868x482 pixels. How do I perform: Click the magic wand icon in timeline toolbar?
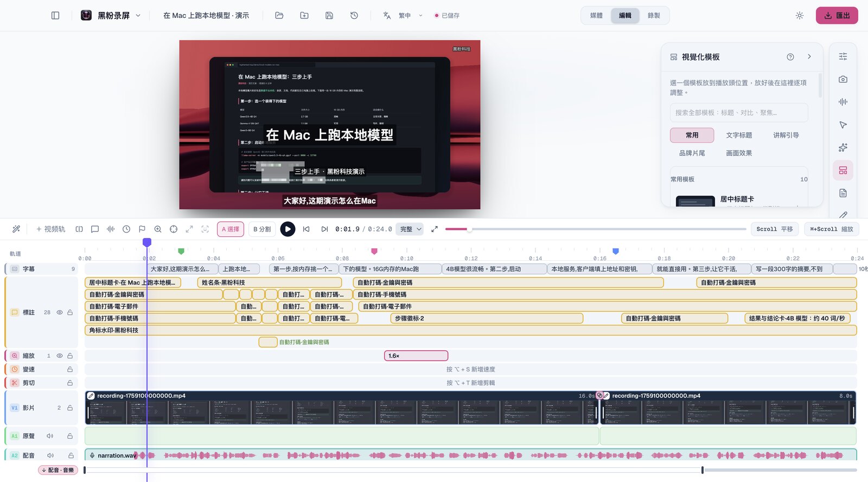(x=16, y=229)
